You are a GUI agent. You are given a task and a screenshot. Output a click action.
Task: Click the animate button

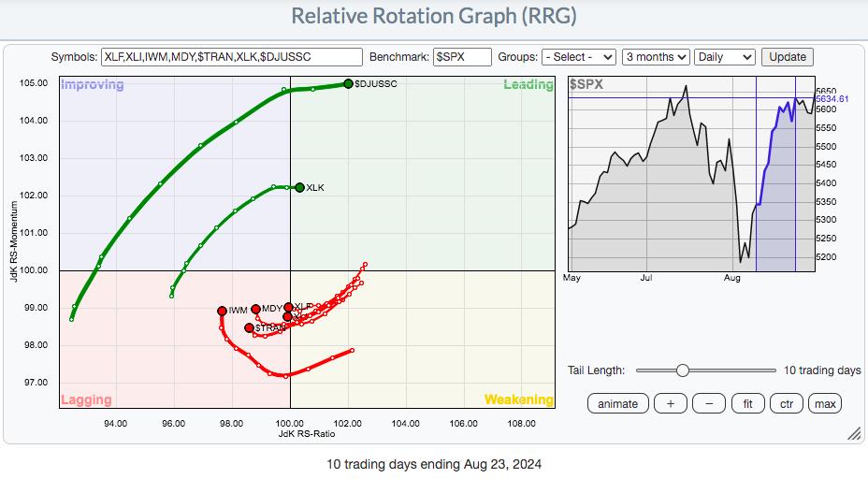pos(618,403)
